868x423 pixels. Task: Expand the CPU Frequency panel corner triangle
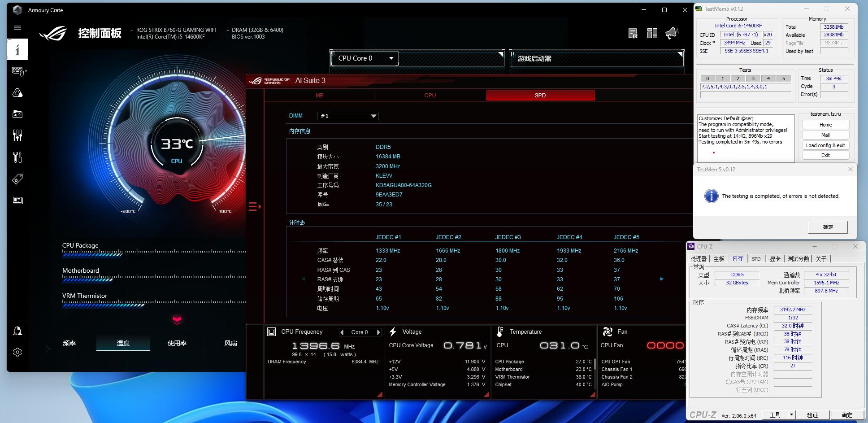pos(380,394)
